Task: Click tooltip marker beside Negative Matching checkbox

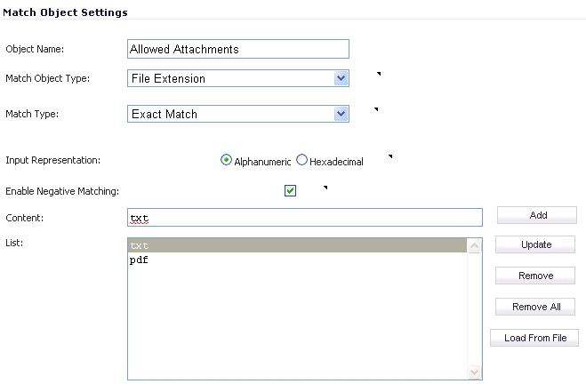Action: point(325,188)
